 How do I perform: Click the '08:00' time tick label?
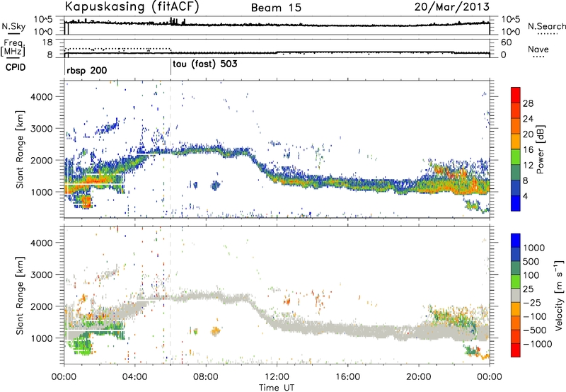pos(206,377)
